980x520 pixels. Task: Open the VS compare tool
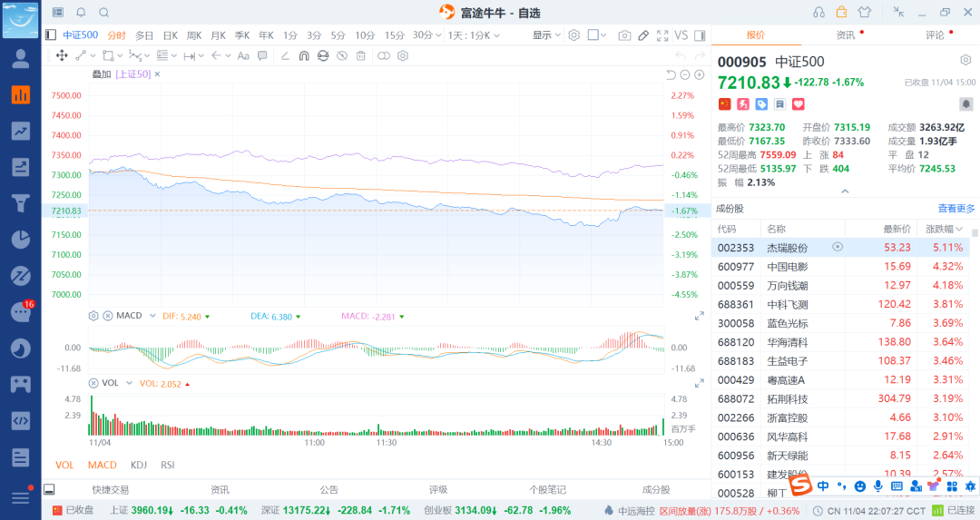click(681, 35)
